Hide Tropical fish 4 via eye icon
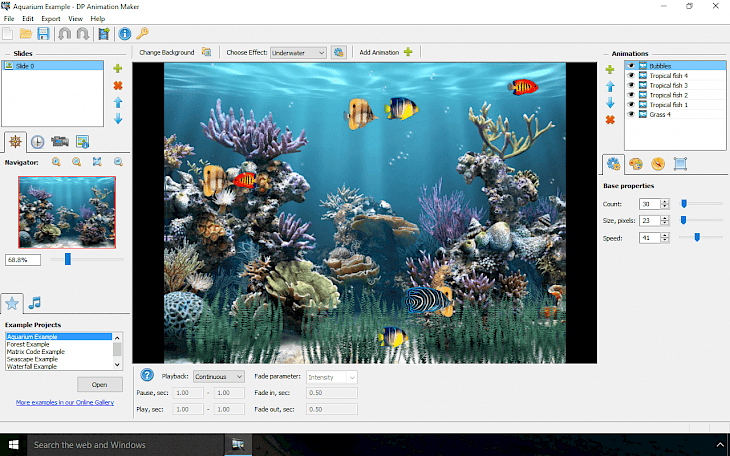The width and height of the screenshot is (730, 456). pyautogui.click(x=631, y=75)
